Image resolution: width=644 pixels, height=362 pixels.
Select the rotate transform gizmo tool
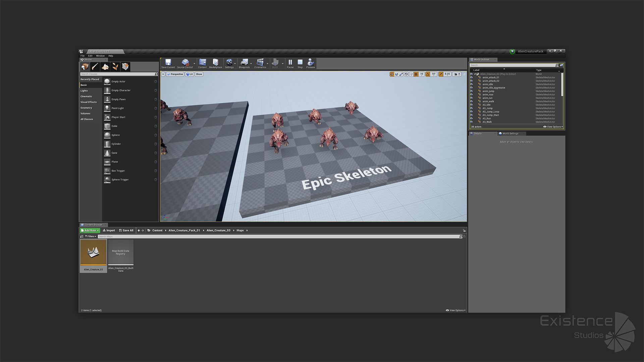[x=396, y=74]
